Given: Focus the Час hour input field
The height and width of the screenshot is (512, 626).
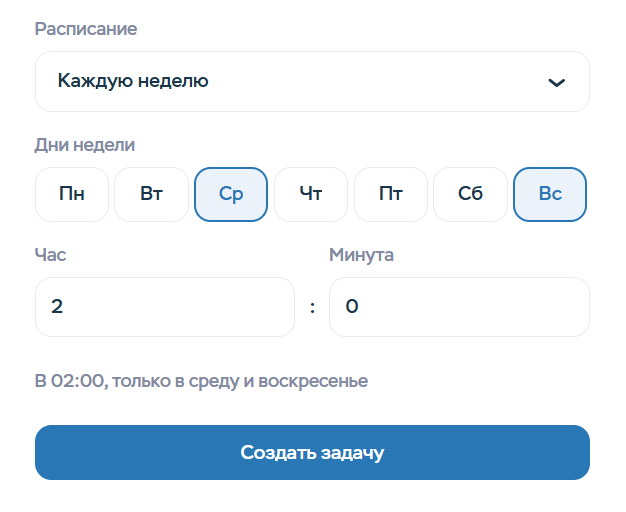Looking at the screenshot, I should (x=165, y=307).
